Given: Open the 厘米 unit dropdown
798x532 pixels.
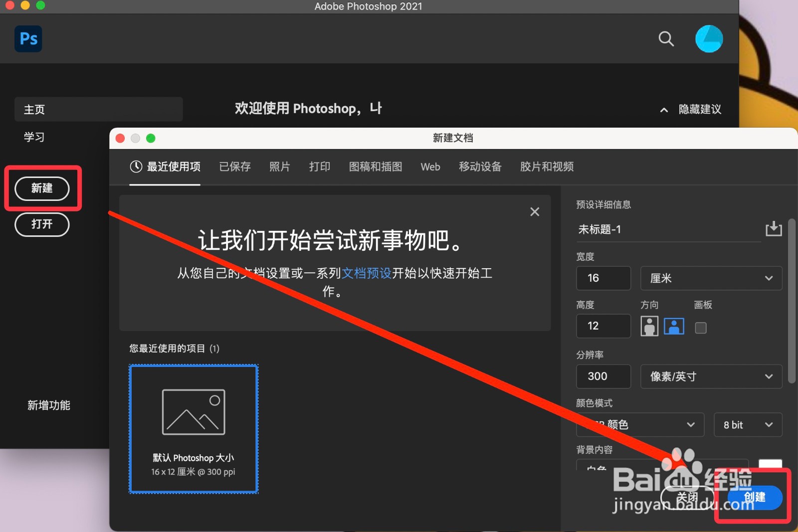Looking at the screenshot, I should (711, 278).
